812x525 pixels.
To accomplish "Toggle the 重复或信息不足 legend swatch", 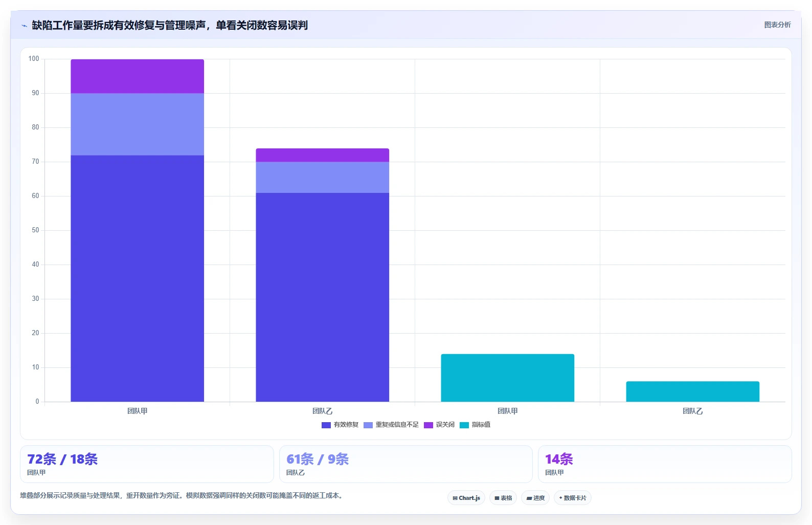I will (368, 425).
